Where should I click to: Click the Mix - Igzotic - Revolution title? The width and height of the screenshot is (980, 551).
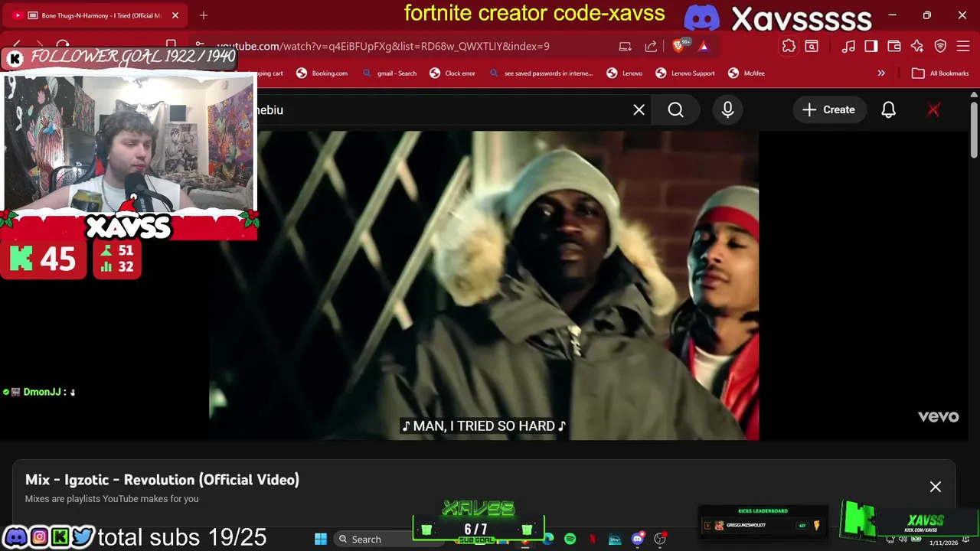coord(162,480)
